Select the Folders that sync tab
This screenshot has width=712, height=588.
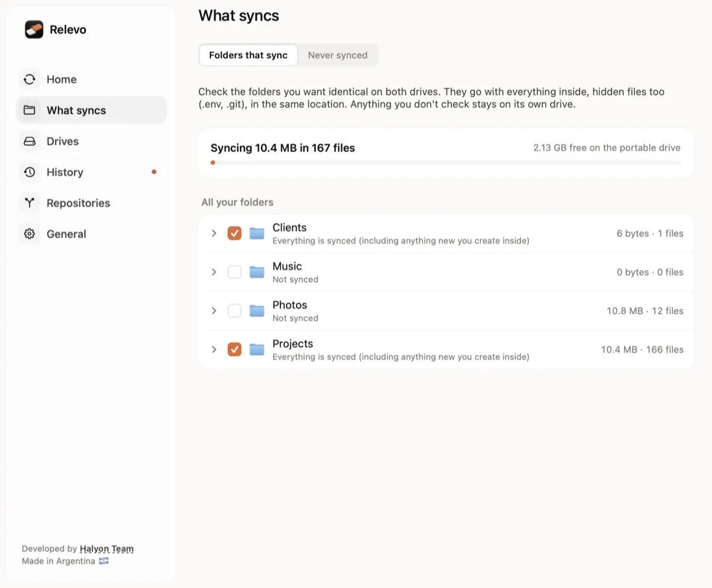[x=249, y=55]
